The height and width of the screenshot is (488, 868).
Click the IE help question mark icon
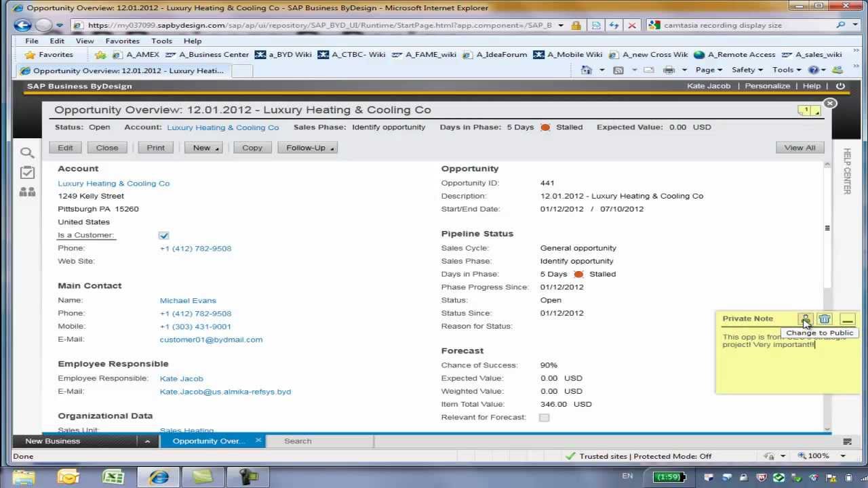pos(814,70)
